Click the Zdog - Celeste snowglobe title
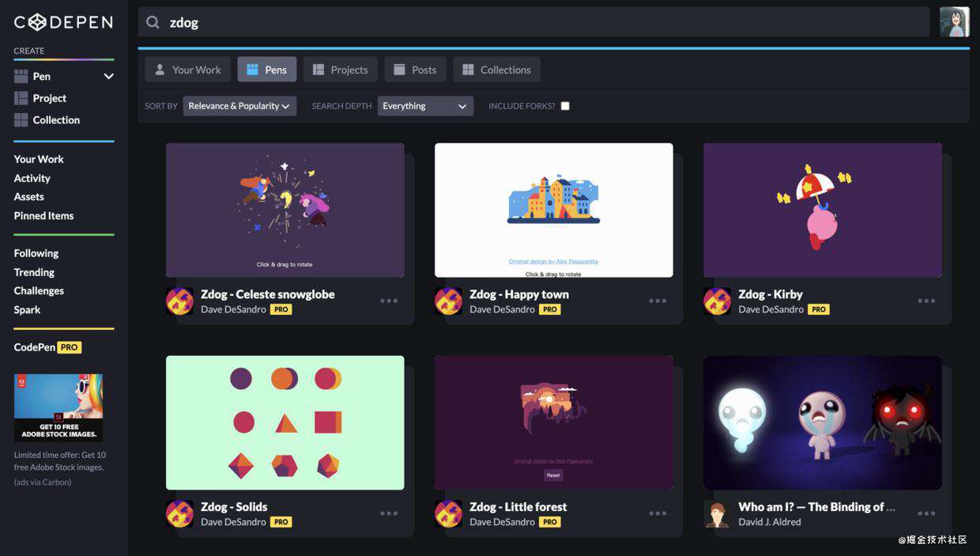The width and height of the screenshot is (980, 556). click(267, 293)
